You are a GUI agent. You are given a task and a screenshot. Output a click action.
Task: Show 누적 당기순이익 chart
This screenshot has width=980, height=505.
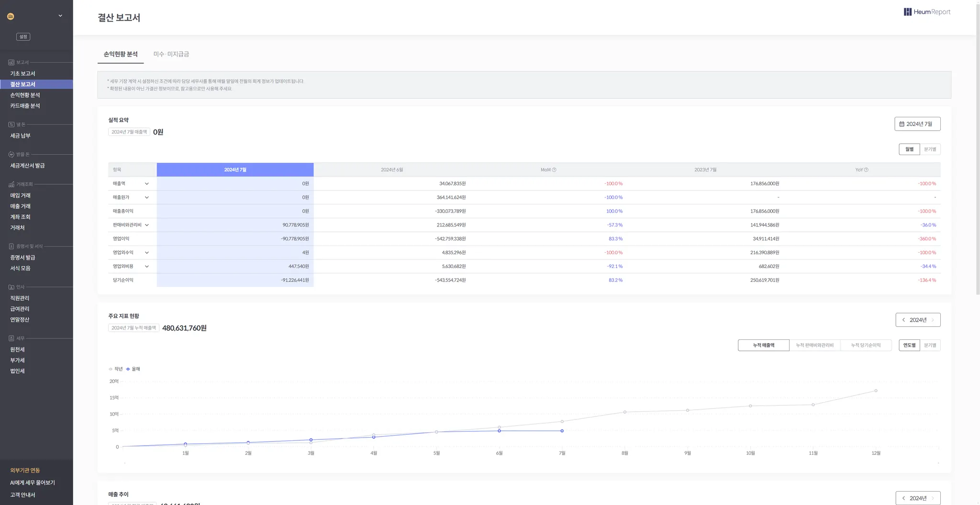[866, 345]
